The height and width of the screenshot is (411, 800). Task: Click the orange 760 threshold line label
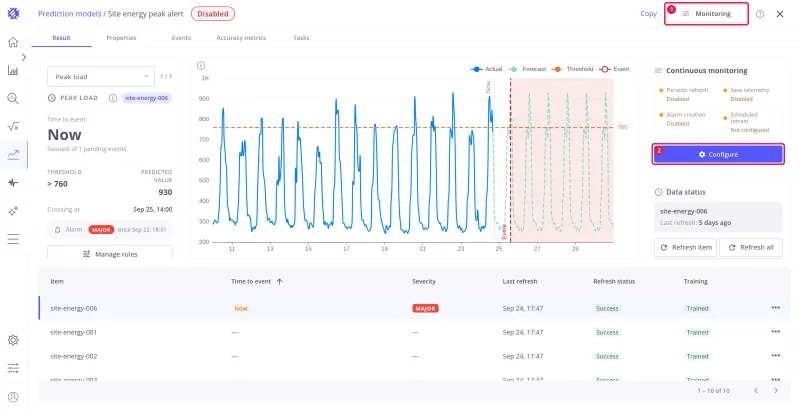tap(622, 127)
